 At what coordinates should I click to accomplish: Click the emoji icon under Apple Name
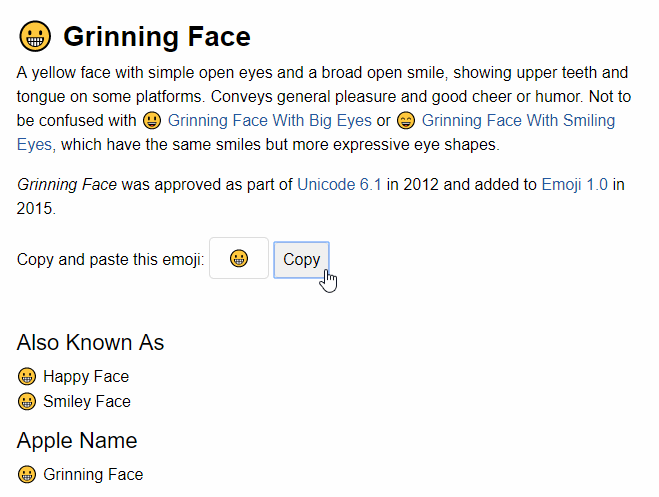pyautogui.click(x=27, y=475)
